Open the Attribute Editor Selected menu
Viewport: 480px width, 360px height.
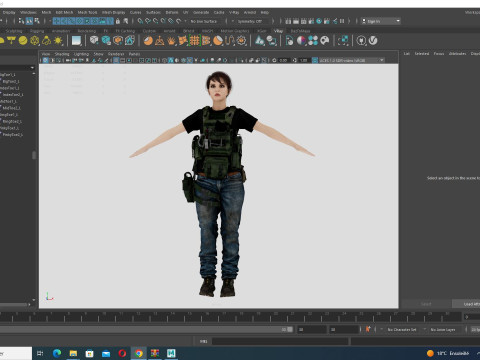[x=422, y=54]
